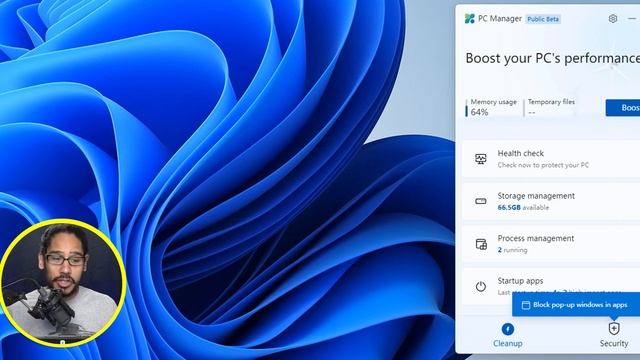Click Boost your PC's performance heading
640x360 pixels.
point(553,58)
